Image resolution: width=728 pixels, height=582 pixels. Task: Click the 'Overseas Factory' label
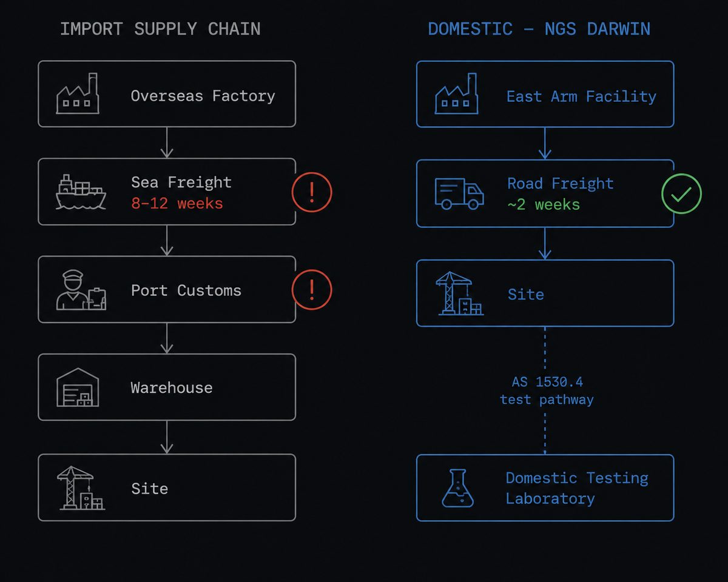203,96
